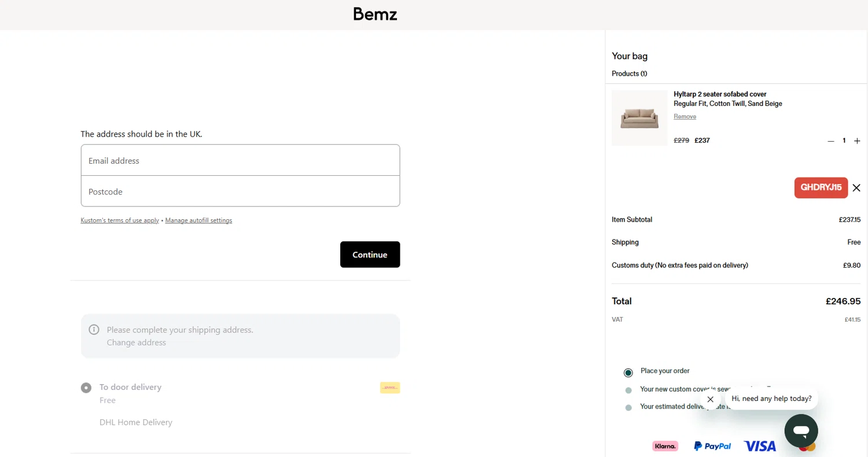Click the Customs duty £9.80 value
Image resolution: width=868 pixels, height=457 pixels.
[852, 266]
